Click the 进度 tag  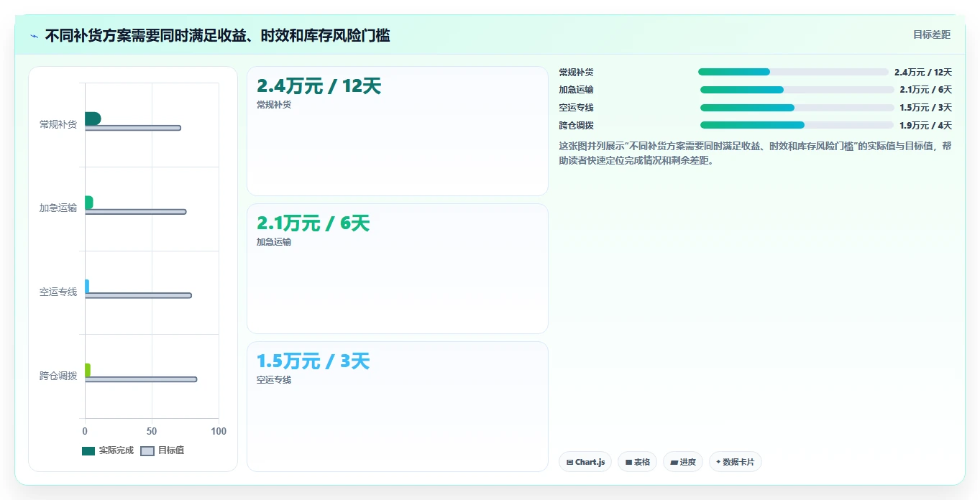(683, 462)
